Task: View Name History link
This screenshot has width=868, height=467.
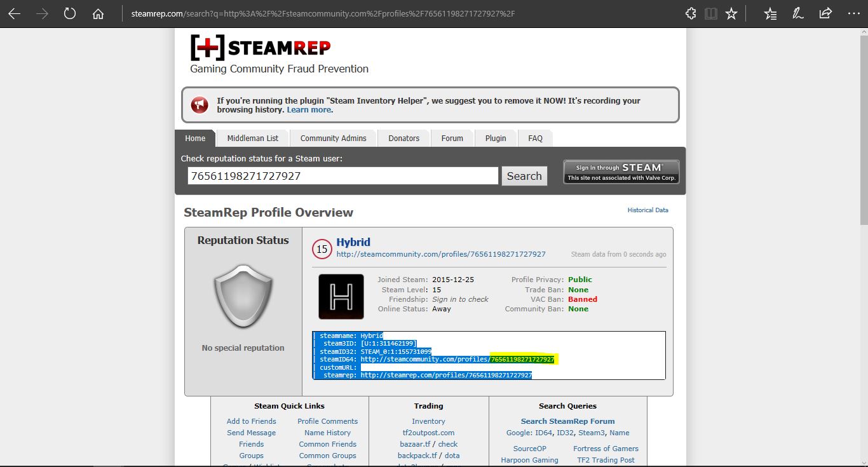Action: [328, 433]
